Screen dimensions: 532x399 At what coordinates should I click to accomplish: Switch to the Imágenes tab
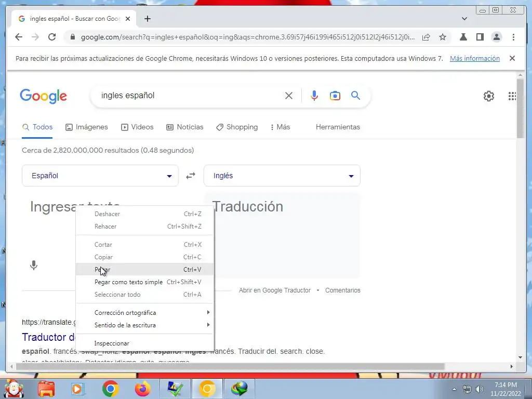[x=87, y=127]
